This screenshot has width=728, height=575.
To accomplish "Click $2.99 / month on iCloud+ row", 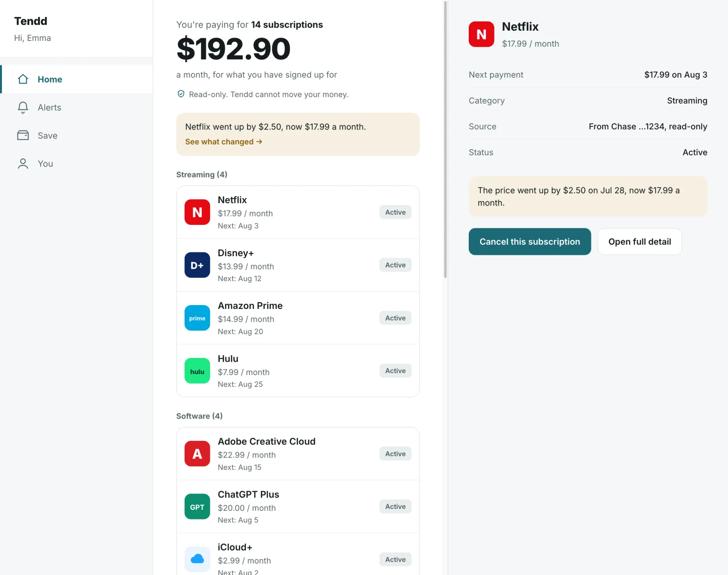I will [244, 560].
